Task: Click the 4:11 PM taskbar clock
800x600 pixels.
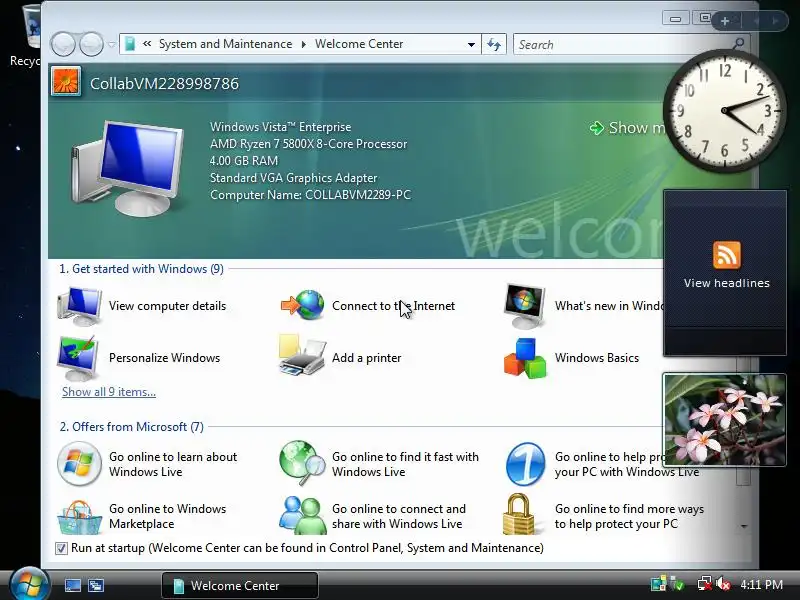Action: point(761,585)
